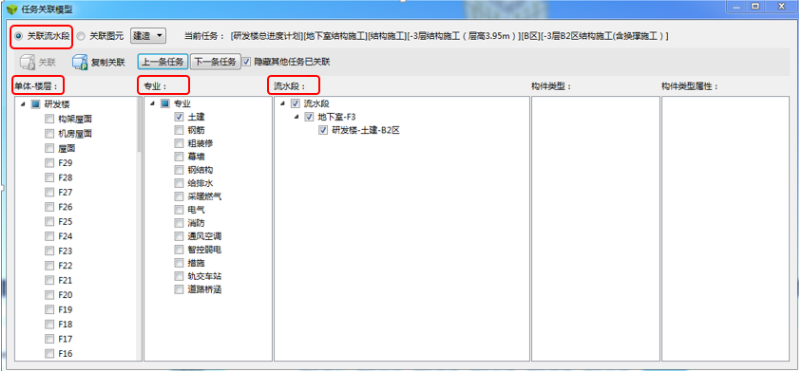Click the 上一条任务 button

tap(163, 62)
